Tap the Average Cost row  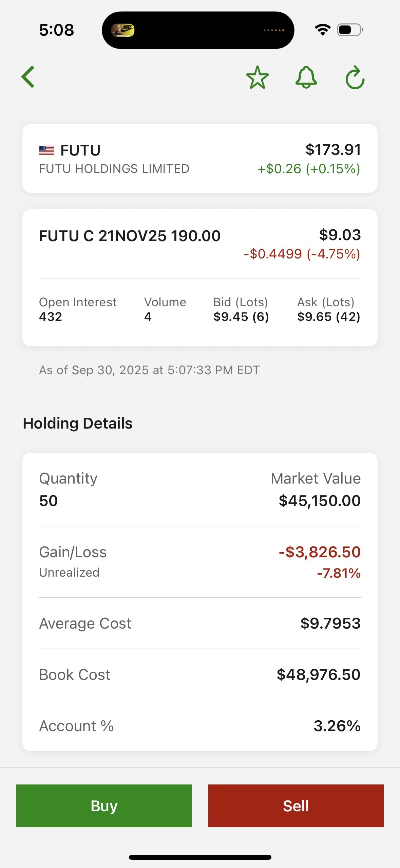point(200,623)
